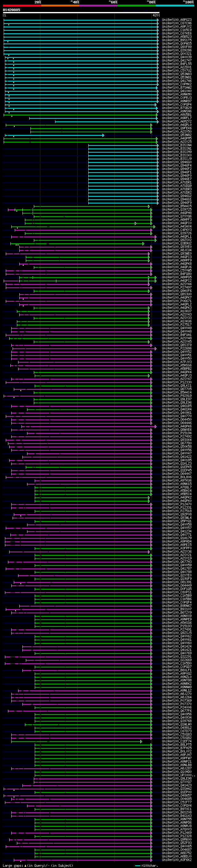Viewport: 197px width, 868px height.
Task: Click the purple ~60% identity legend bar
Action: [98, 6]
